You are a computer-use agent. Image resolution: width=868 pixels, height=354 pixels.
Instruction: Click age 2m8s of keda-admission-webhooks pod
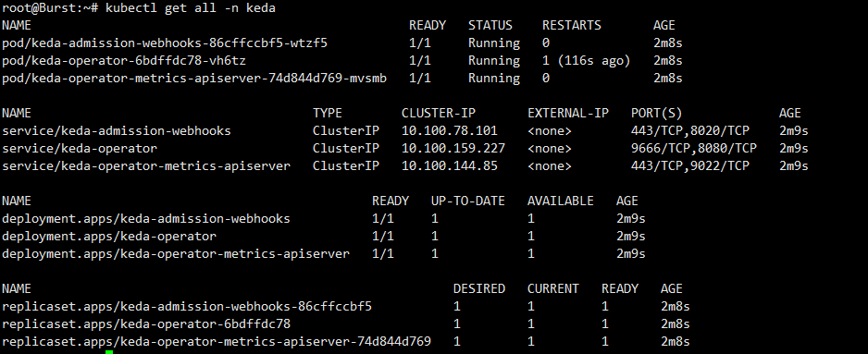pos(667,43)
